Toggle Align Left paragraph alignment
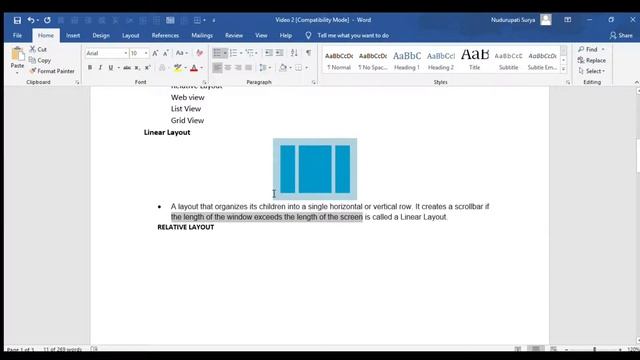The width and height of the screenshot is (640, 360). (217, 68)
